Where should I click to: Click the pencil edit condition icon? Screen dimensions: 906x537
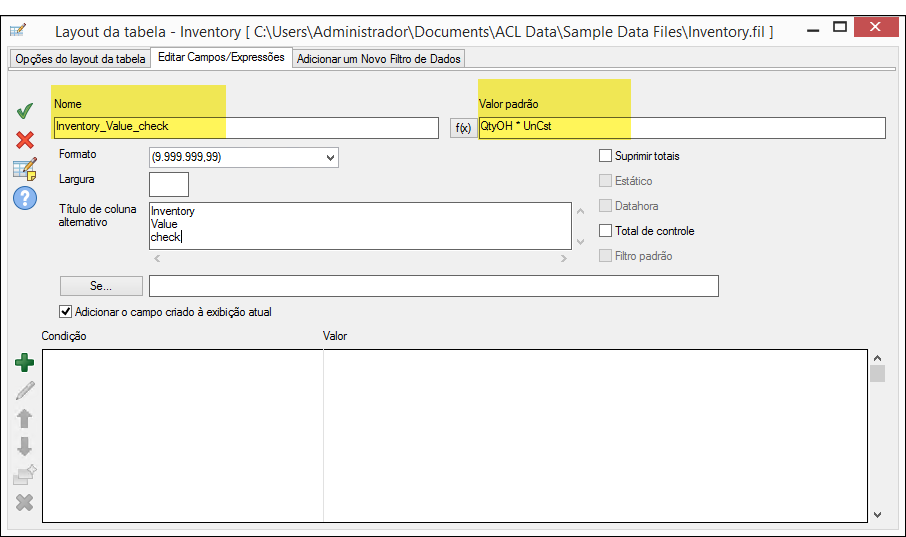25,390
